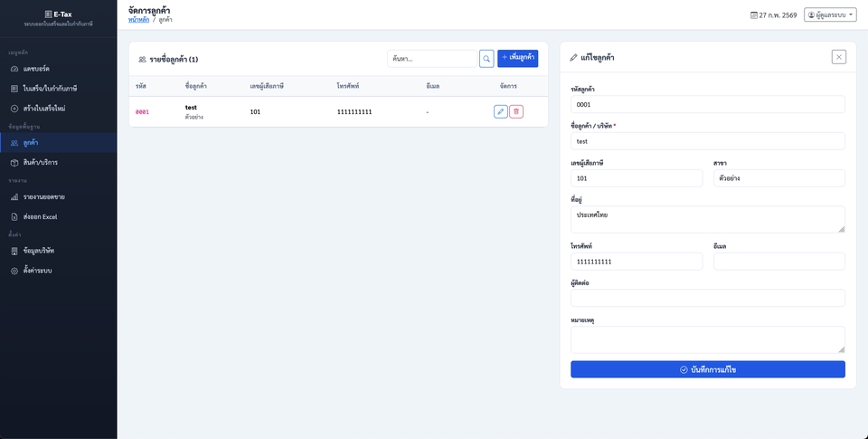
Task: Open the Excel export sidebar item
Action: click(x=41, y=216)
